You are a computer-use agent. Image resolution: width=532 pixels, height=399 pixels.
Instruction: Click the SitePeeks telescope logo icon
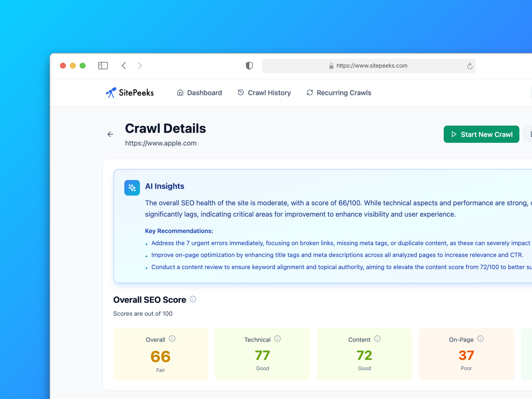coord(111,92)
